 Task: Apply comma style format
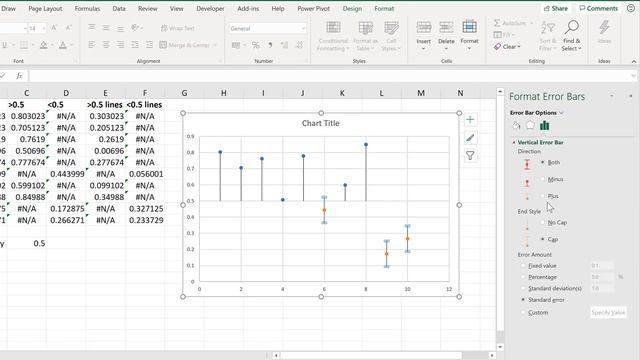click(270, 45)
